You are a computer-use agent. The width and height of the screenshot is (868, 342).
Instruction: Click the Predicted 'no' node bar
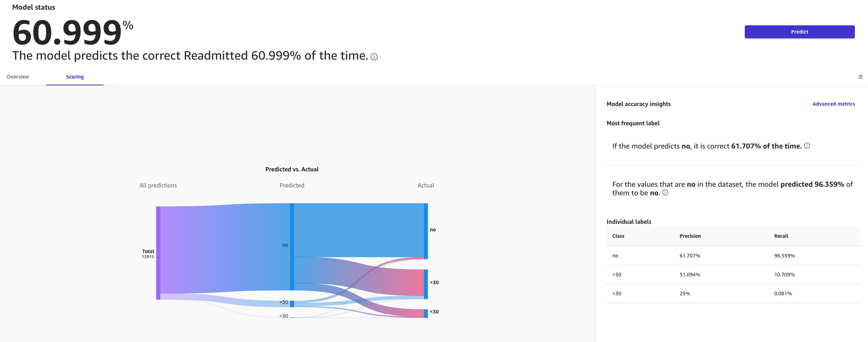pyautogui.click(x=292, y=246)
